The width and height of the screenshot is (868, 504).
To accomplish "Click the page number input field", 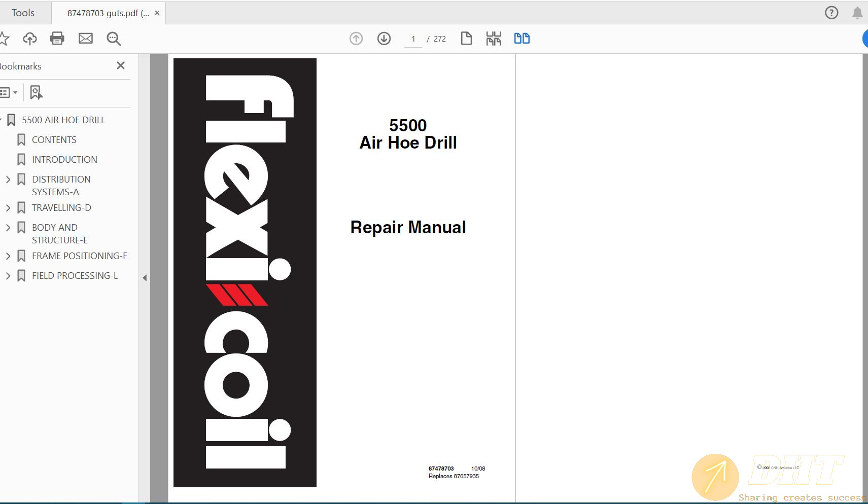I will click(x=413, y=39).
